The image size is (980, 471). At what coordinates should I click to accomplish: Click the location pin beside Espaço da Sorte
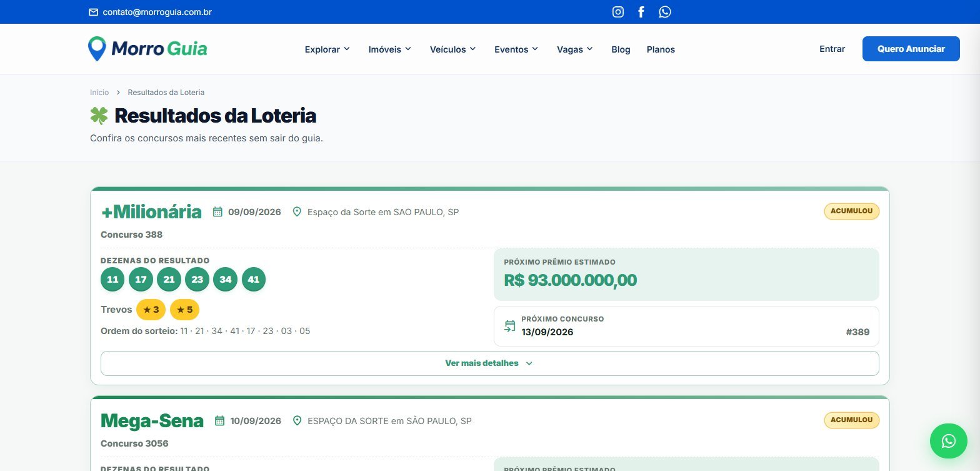pyautogui.click(x=297, y=212)
